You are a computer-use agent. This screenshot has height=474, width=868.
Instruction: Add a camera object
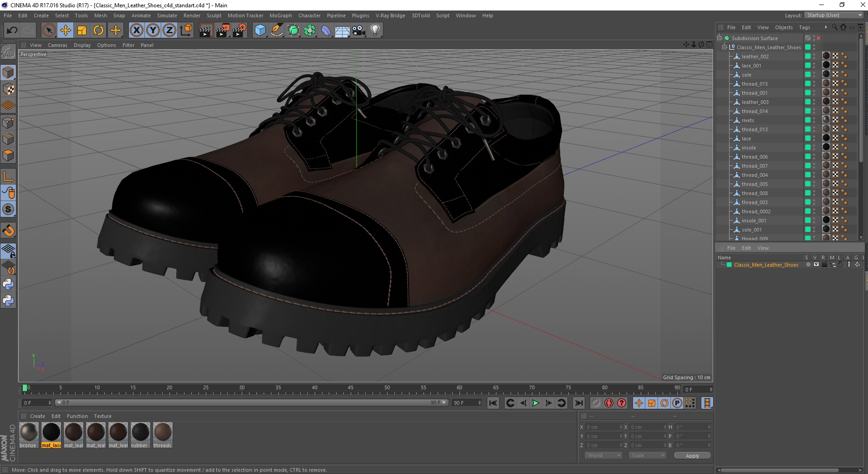coord(359,31)
